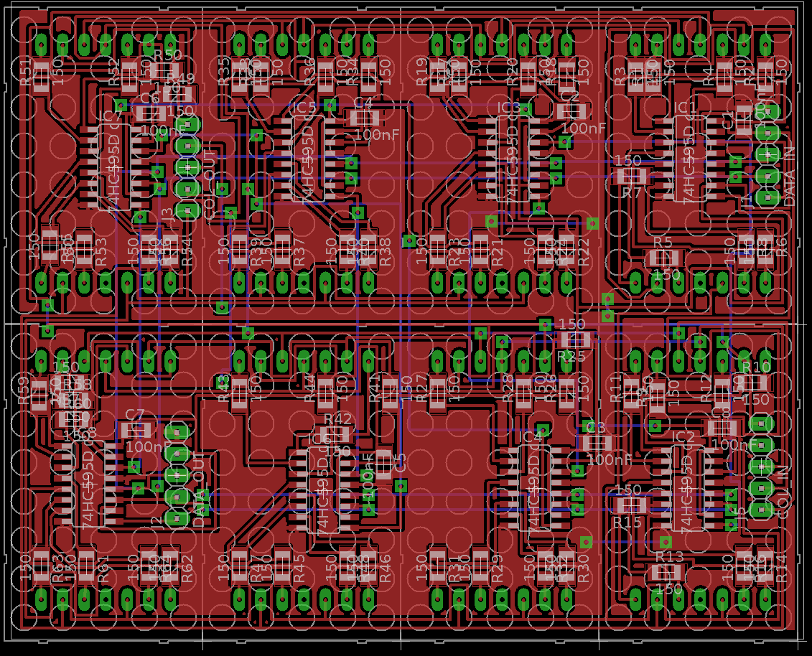Select the COL OUT pin header
Viewport: 812px width, 656px height.
[187, 167]
